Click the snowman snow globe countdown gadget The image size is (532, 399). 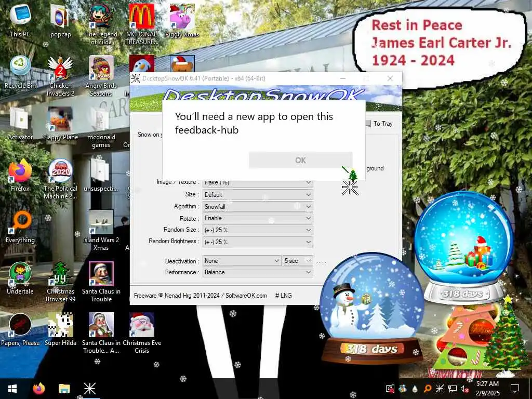pyautogui.click(x=371, y=307)
